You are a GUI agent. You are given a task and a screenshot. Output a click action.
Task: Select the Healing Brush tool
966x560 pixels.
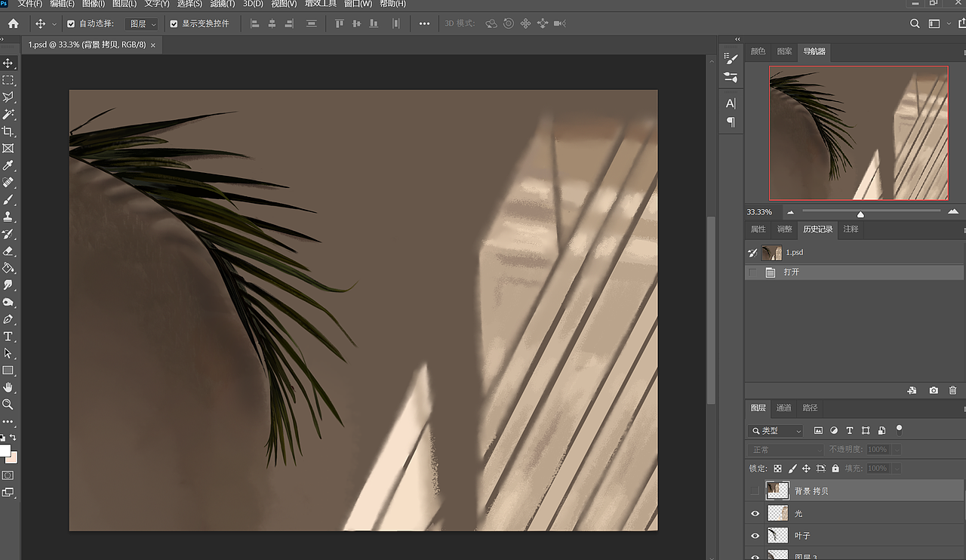[8, 183]
